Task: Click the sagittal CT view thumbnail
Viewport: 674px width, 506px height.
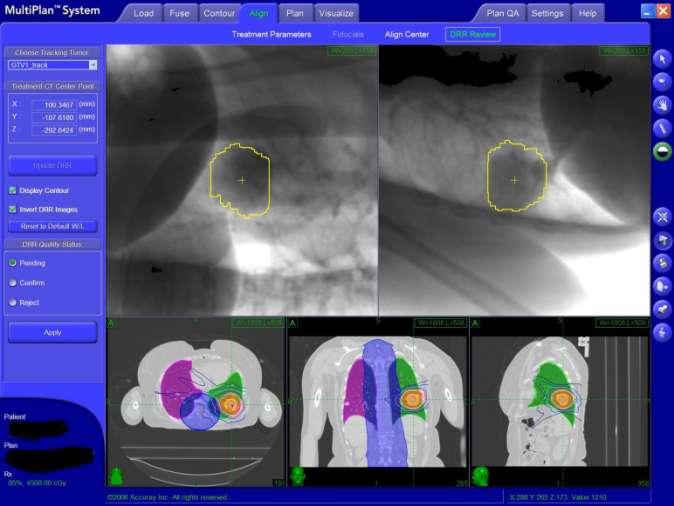Action: point(560,402)
